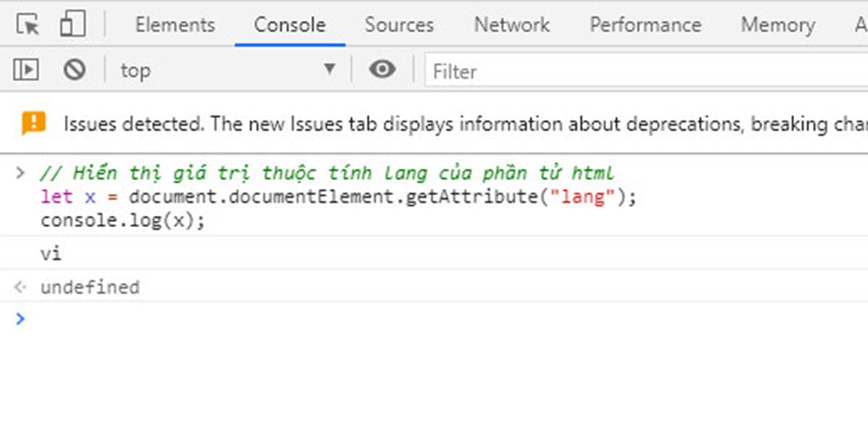Switch to the Elements tab

click(x=175, y=25)
